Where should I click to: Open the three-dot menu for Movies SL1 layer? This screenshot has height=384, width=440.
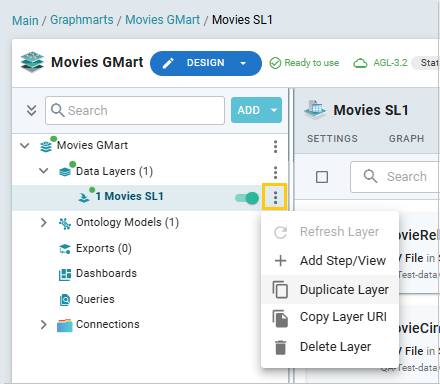(275, 197)
